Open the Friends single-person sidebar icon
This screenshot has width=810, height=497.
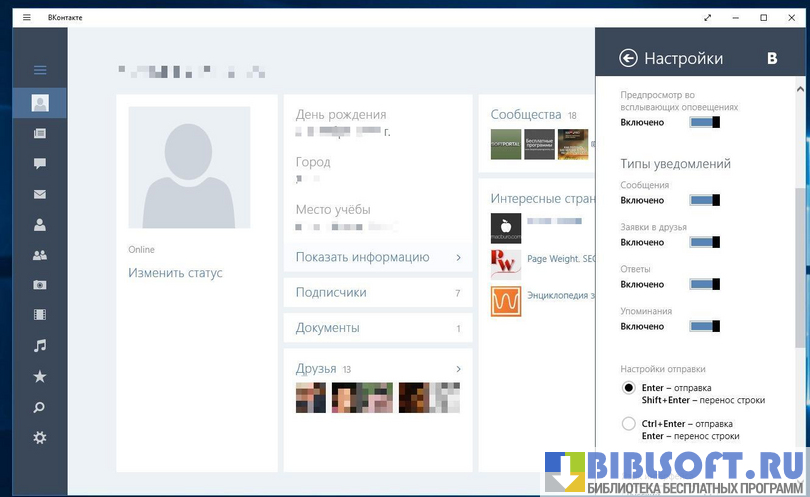[40, 225]
